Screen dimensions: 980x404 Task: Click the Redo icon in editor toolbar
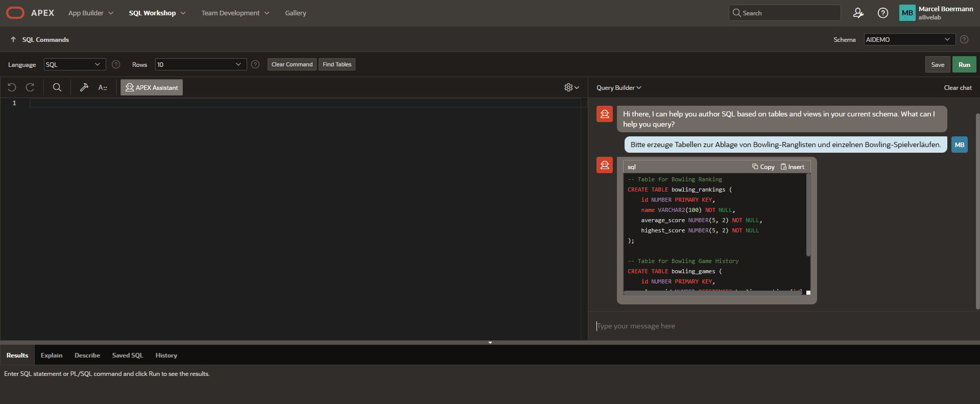(30, 87)
